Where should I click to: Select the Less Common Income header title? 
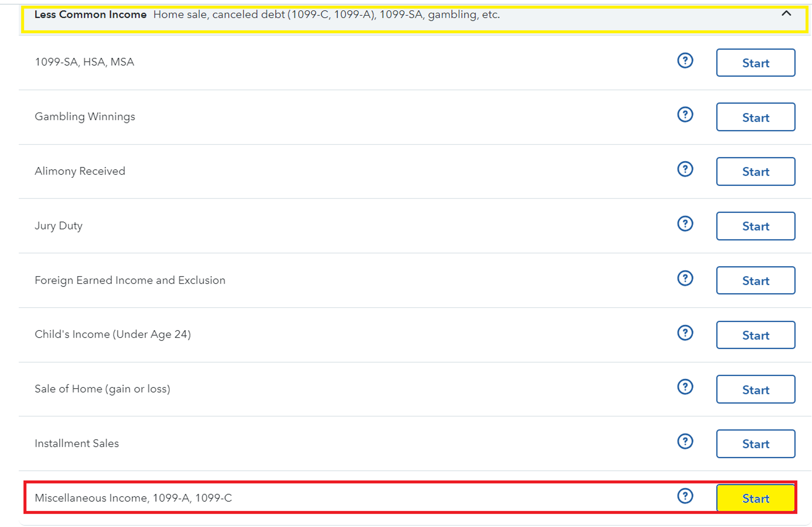click(90, 14)
